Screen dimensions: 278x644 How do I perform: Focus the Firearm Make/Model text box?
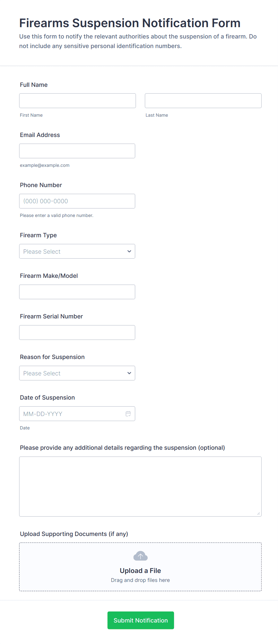(x=77, y=292)
